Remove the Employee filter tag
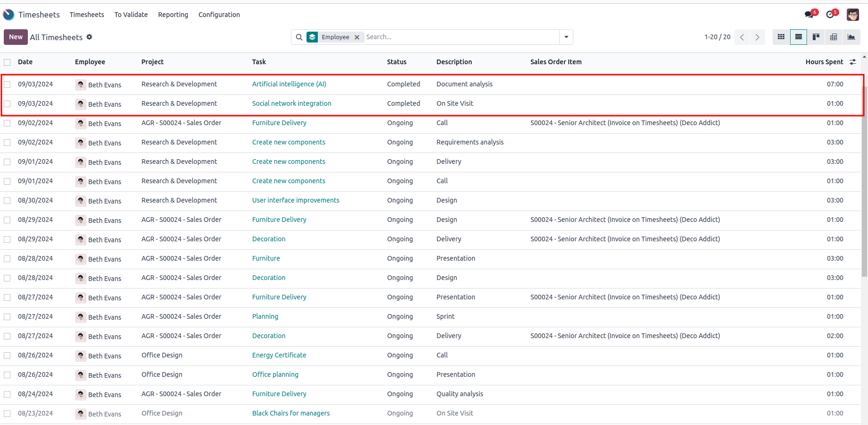The image size is (868, 425). [x=357, y=37]
